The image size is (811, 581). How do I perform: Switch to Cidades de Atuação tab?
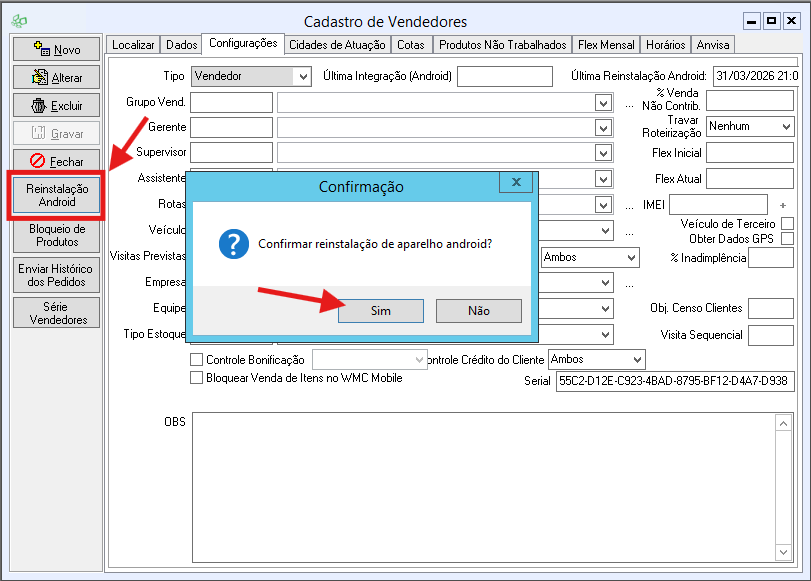(337, 45)
